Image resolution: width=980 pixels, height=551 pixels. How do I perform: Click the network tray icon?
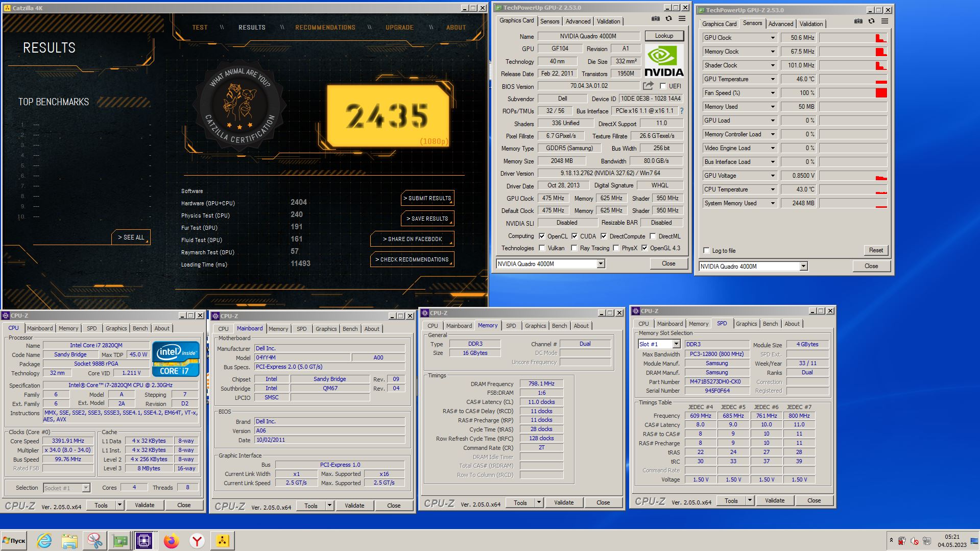(927, 541)
